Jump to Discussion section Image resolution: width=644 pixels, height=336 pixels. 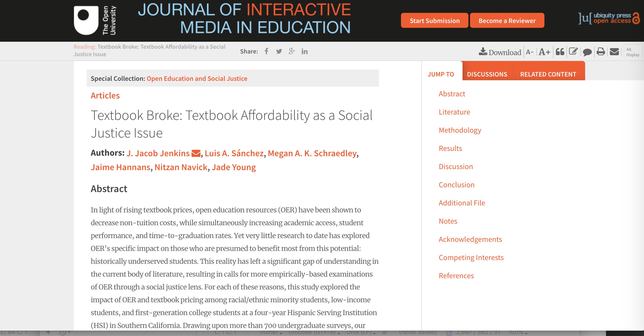click(456, 167)
